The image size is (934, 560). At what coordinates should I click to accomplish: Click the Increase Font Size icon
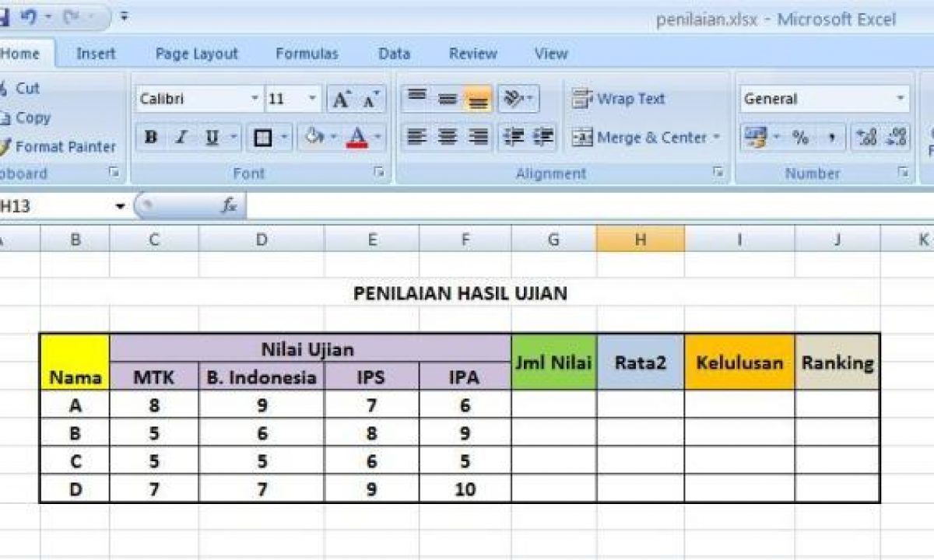(342, 99)
